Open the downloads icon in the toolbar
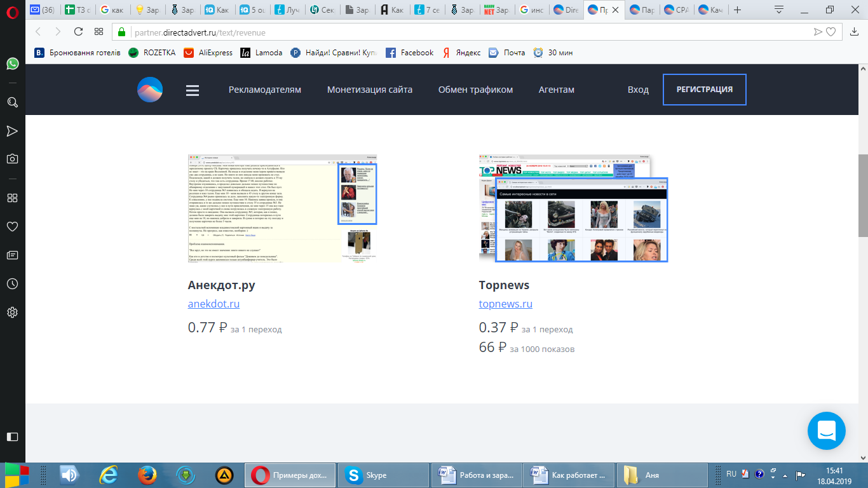 tap(854, 32)
